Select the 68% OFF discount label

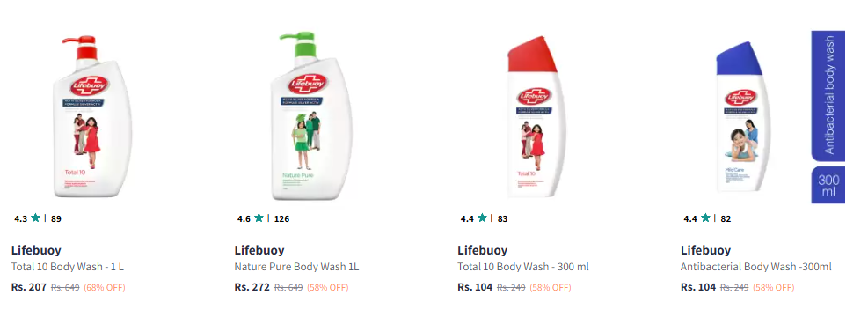tap(105, 288)
